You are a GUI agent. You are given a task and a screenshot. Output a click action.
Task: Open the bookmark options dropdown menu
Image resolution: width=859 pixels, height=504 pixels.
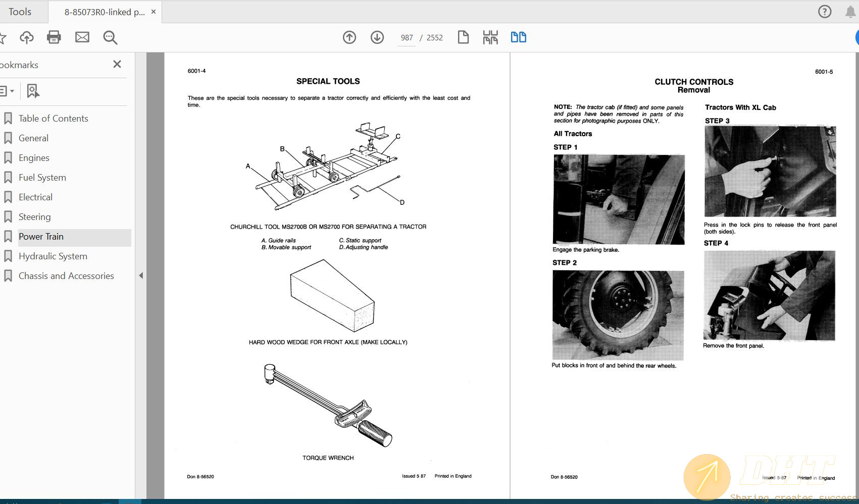(x=7, y=91)
